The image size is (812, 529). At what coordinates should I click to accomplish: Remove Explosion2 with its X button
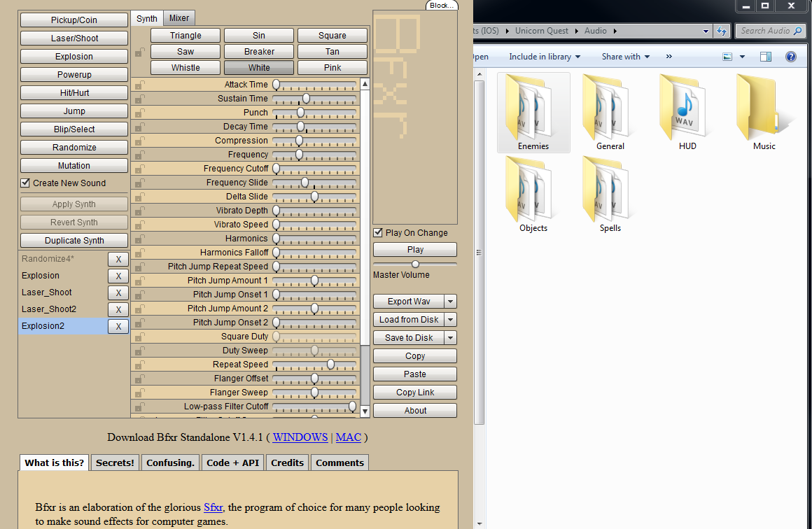coord(118,326)
